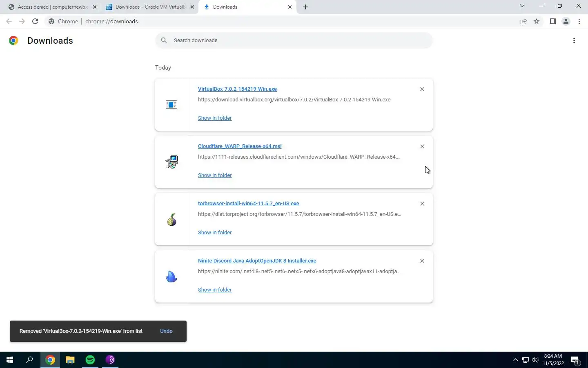Remove VirtualBox-7.0.2 download from list
The image size is (588, 368).
click(422, 89)
